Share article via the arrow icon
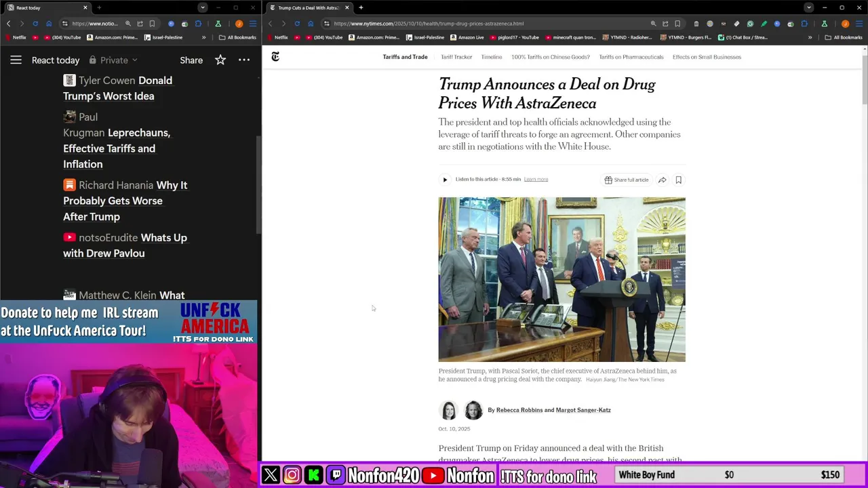The height and width of the screenshot is (488, 868). [x=662, y=180]
